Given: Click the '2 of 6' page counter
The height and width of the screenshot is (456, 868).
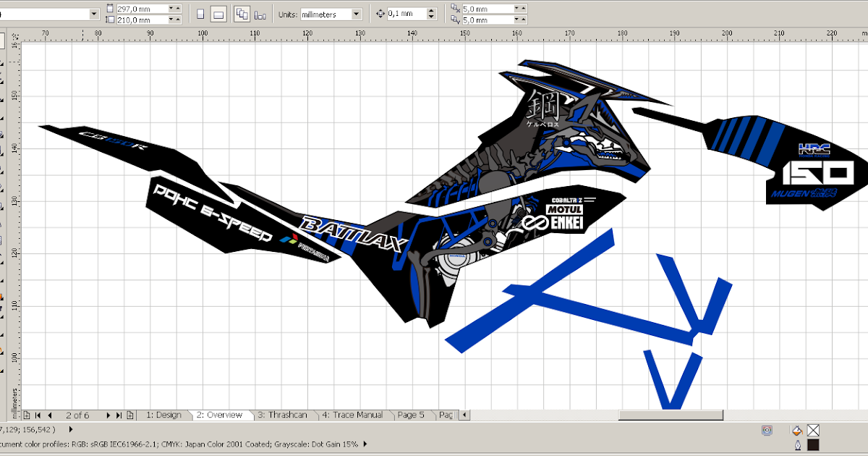Looking at the screenshot, I should (x=77, y=415).
